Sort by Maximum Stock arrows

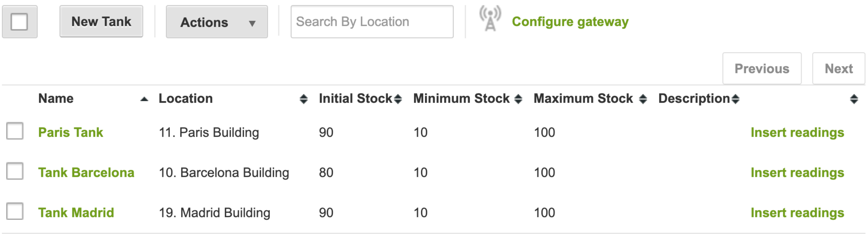click(x=643, y=99)
